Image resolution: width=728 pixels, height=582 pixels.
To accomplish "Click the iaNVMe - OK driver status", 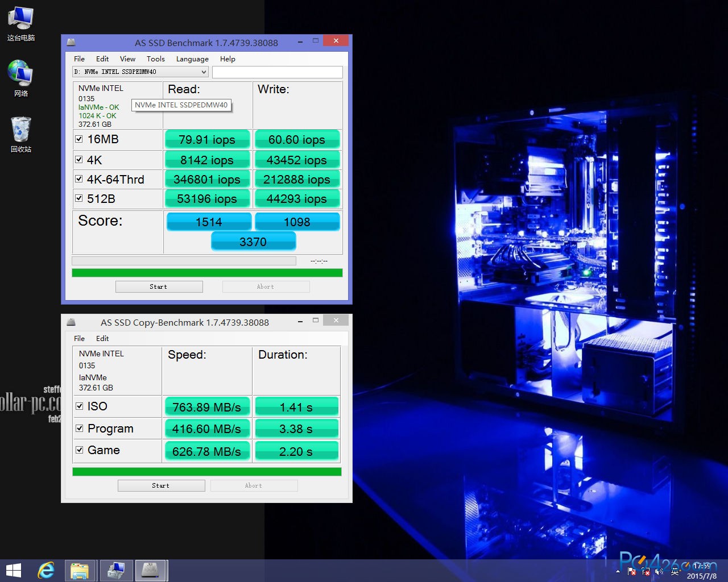I will [98, 107].
